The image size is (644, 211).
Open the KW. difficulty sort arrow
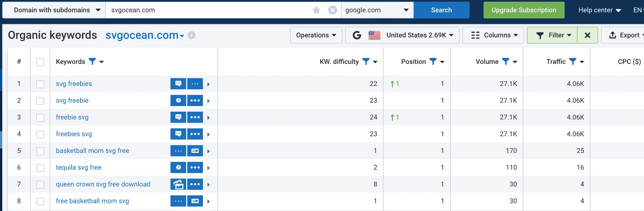click(x=375, y=62)
